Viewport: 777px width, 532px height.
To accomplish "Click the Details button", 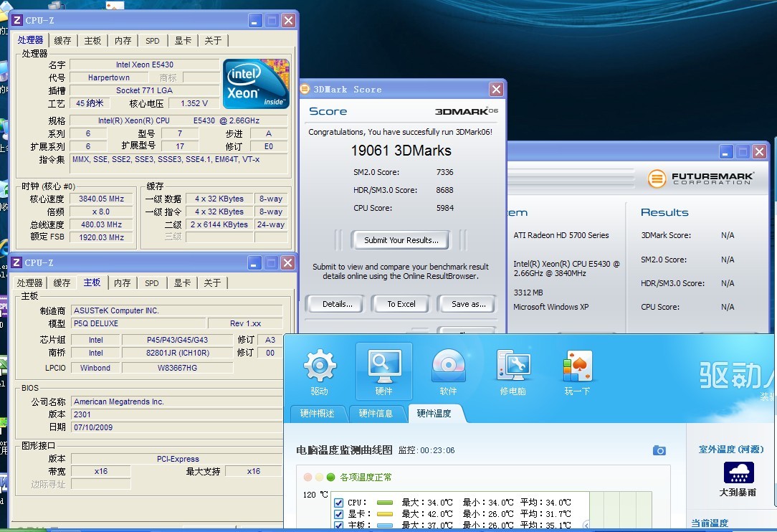I will (x=337, y=304).
